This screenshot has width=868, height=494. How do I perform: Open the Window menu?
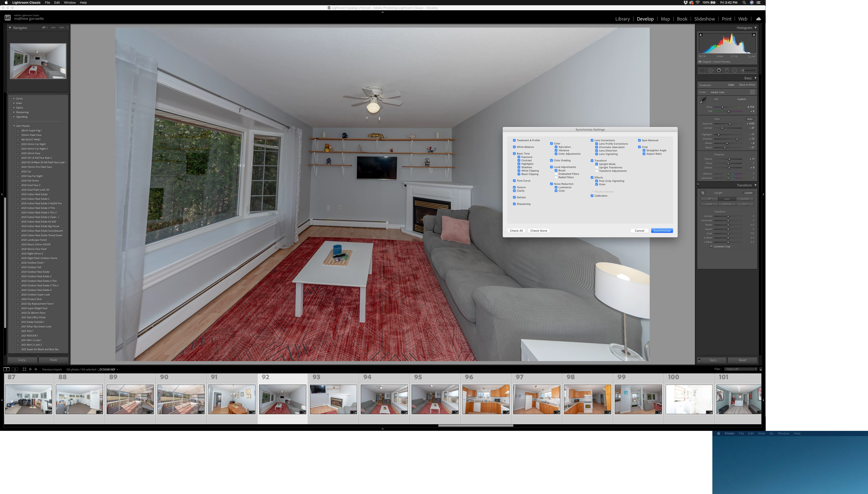click(70, 2)
